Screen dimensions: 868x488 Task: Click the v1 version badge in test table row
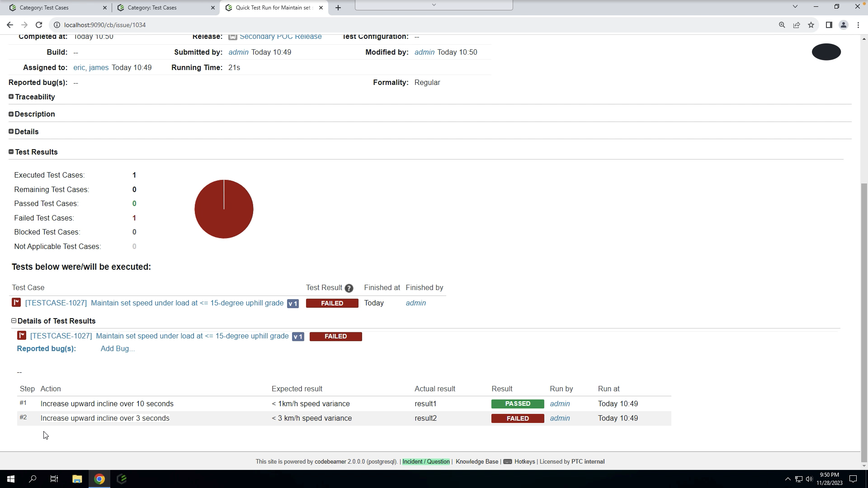(293, 304)
